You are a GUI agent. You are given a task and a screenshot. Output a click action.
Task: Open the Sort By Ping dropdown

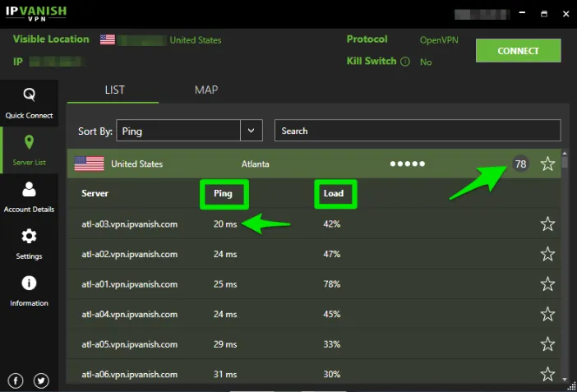251,131
